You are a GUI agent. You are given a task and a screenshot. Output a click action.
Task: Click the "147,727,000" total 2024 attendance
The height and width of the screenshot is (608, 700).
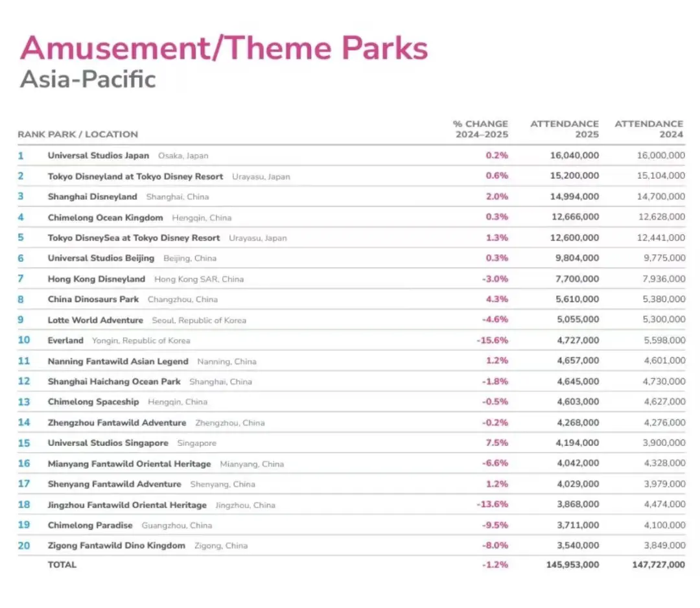659,565
